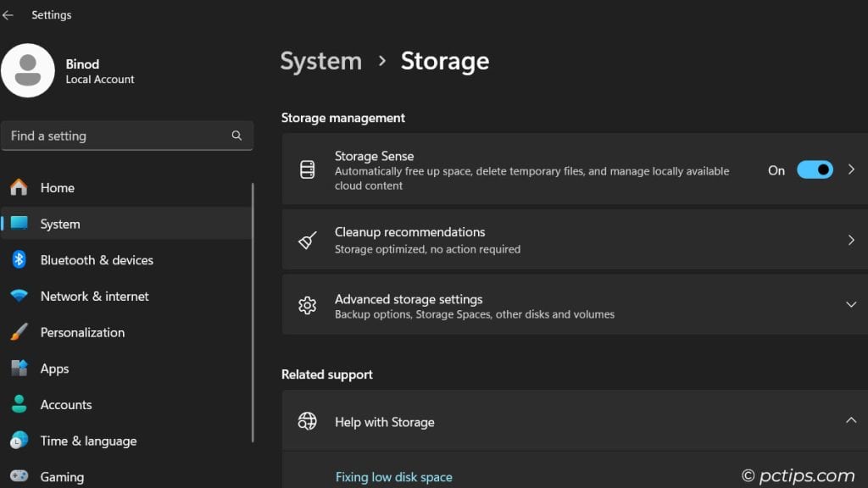Click the Advanced storage settings title
Viewport: 868px width, 488px height.
tap(409, 299)
